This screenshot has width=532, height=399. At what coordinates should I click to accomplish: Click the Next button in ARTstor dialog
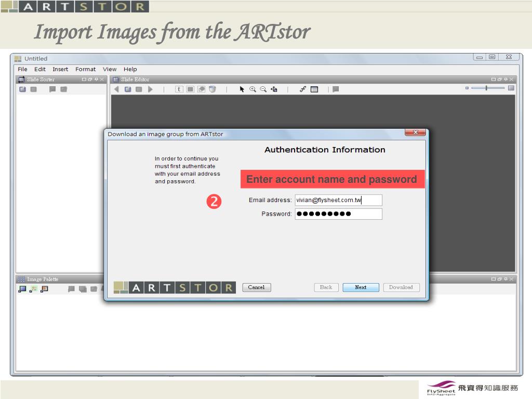[361, 287]
